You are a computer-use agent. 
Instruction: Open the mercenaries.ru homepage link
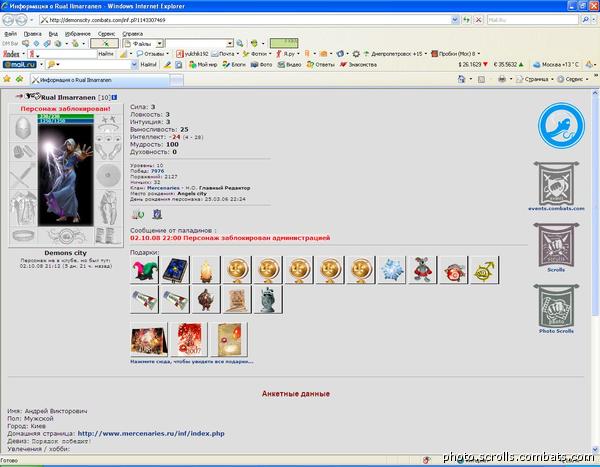(151, 433)
